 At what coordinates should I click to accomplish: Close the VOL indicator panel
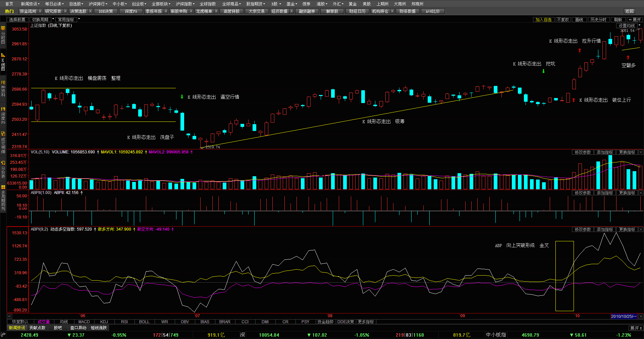coord(641,152)
